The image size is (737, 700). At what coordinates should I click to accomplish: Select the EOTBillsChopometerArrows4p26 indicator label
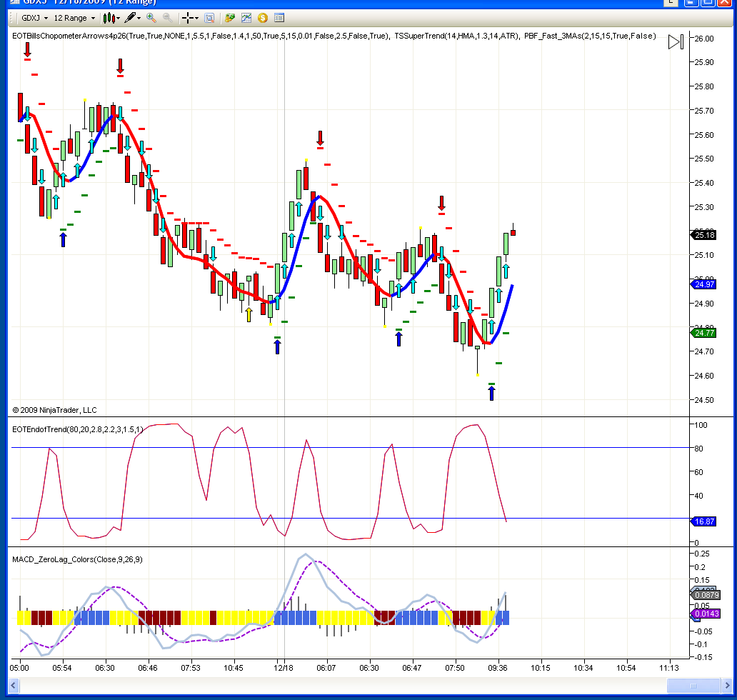click(201, 36)
